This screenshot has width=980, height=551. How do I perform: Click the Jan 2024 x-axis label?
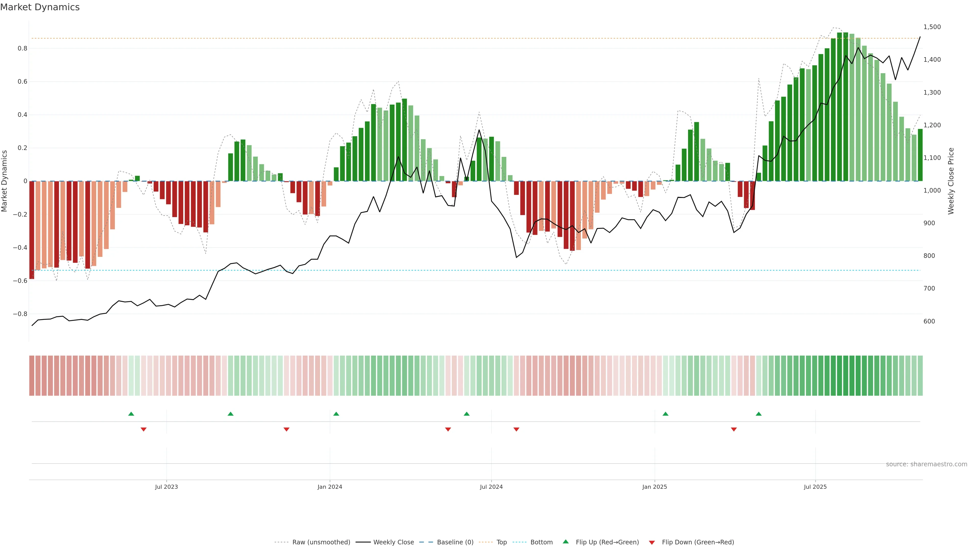(x=330, y=487)
